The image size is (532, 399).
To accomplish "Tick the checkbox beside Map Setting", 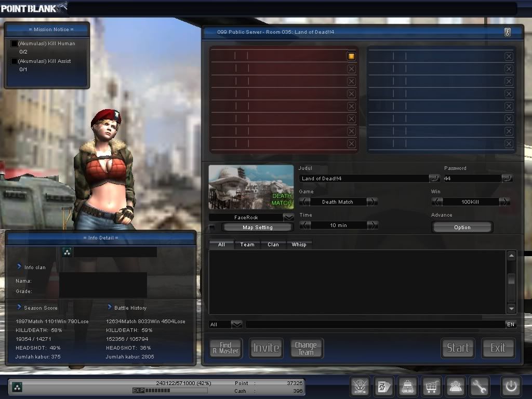I will click(212, 228).
